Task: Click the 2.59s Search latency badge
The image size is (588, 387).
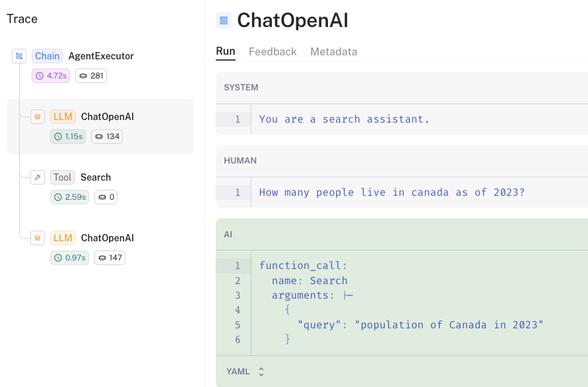Action: [70, 197]
